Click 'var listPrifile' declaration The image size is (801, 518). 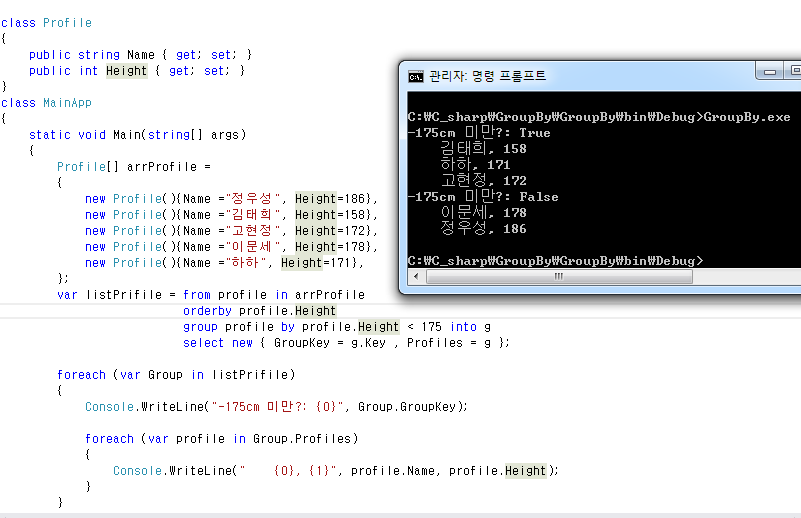tap(211, 295)
